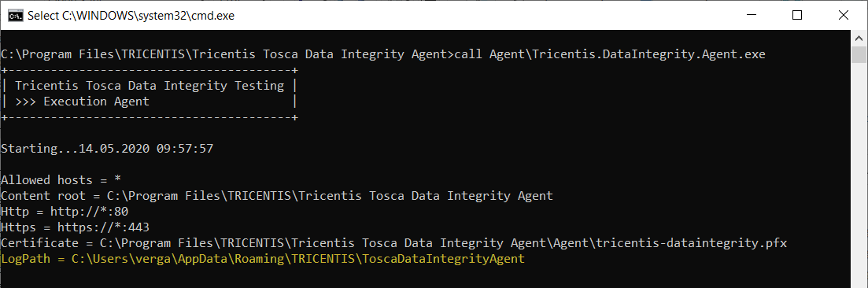Click the scrollbar track below the thumb
This screenshot has height=288, width=868.
[859, 177]
